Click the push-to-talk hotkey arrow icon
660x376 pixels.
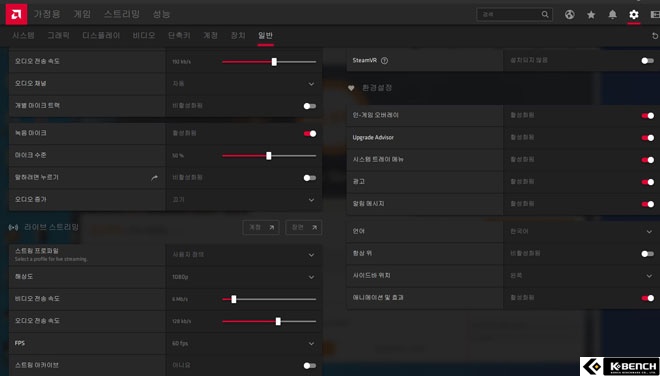click(154, 178)
